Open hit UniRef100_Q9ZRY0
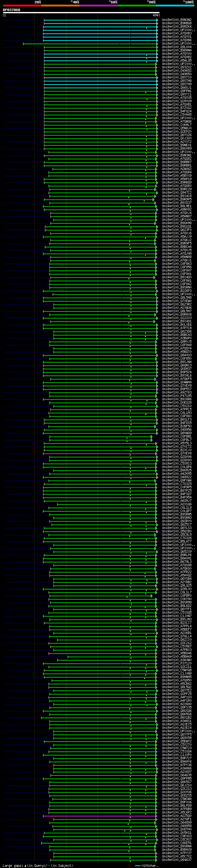Viewport: 197px width, 868px height. tap(177, 521)
